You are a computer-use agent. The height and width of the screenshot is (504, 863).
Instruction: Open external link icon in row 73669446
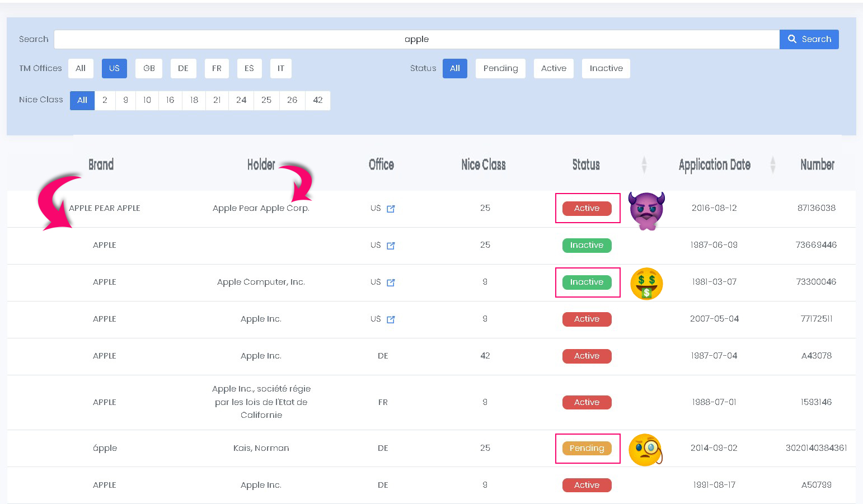(x=391, y=246)
